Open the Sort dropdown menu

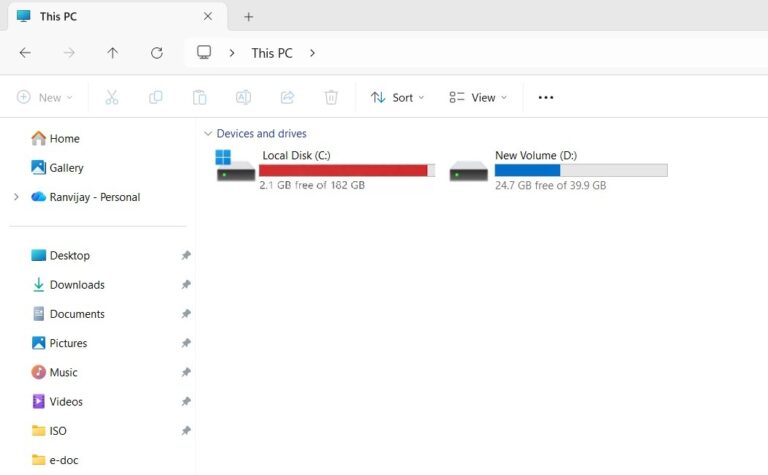(397, 97)
